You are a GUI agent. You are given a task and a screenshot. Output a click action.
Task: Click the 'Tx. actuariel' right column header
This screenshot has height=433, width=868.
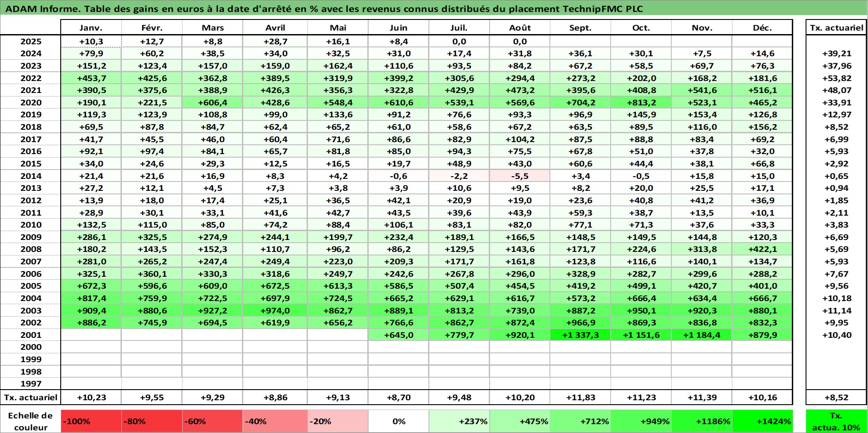tap(836, 27)
